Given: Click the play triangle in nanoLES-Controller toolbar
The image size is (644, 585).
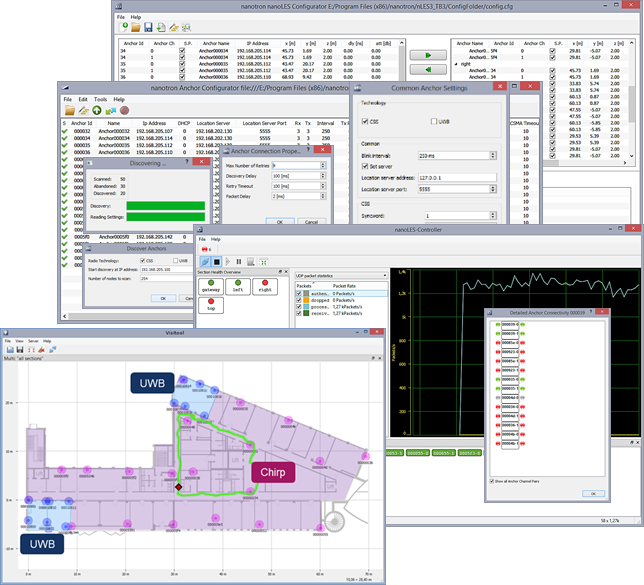Looking at the screenshot, I should pyautogui.click(x=228, y=262).
